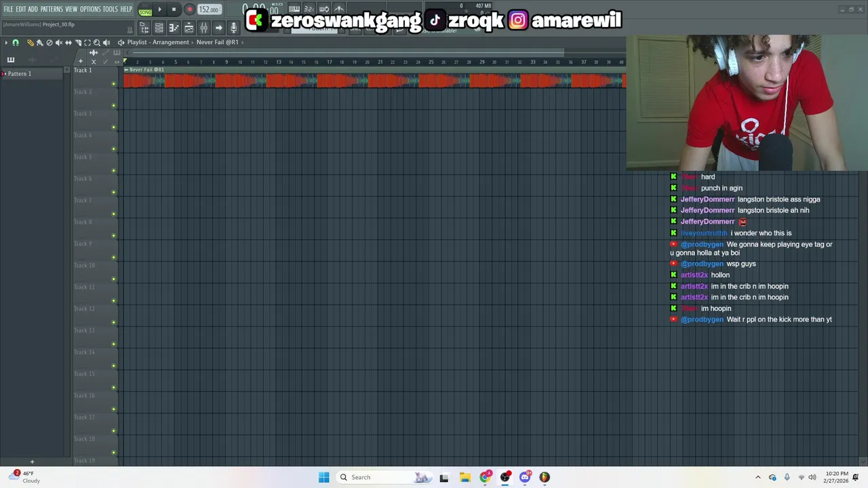
Task: Open the Channel rack from toolbar
Action: 159,28
